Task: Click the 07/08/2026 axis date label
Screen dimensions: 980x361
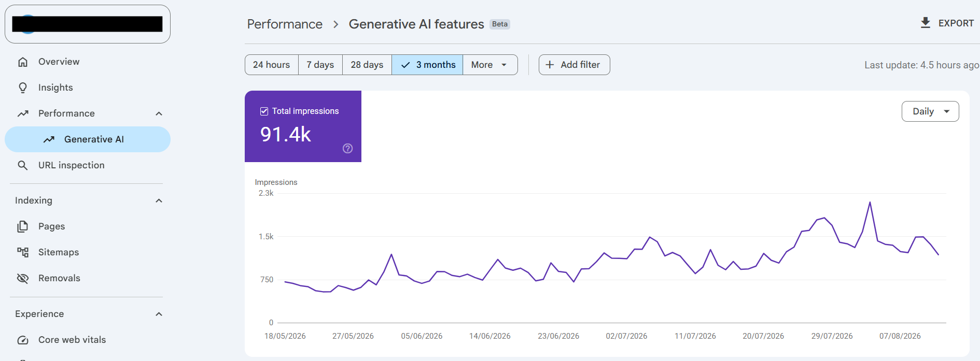Action: coord(900,336)
